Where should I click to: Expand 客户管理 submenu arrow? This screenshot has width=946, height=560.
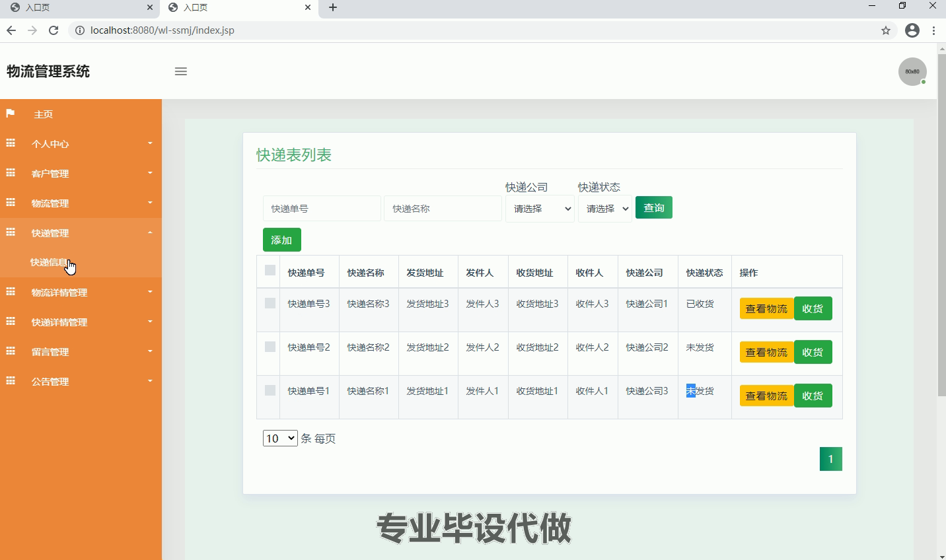click(x=150, y=173)
